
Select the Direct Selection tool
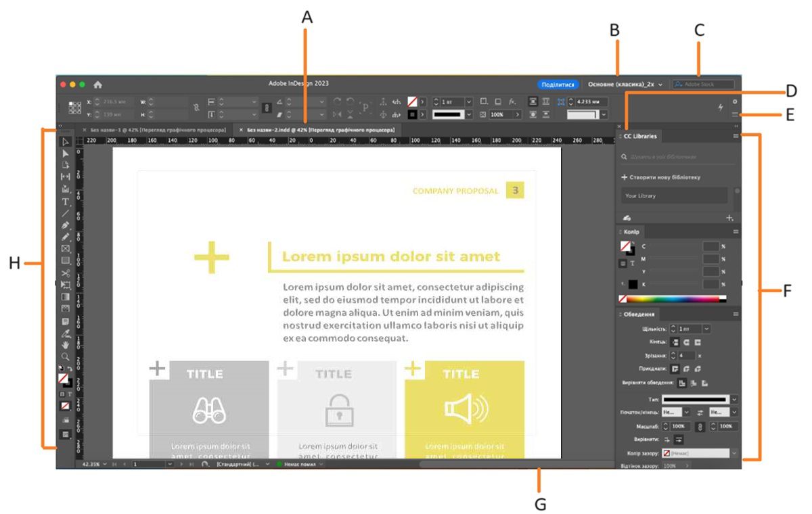coord(66,154)
